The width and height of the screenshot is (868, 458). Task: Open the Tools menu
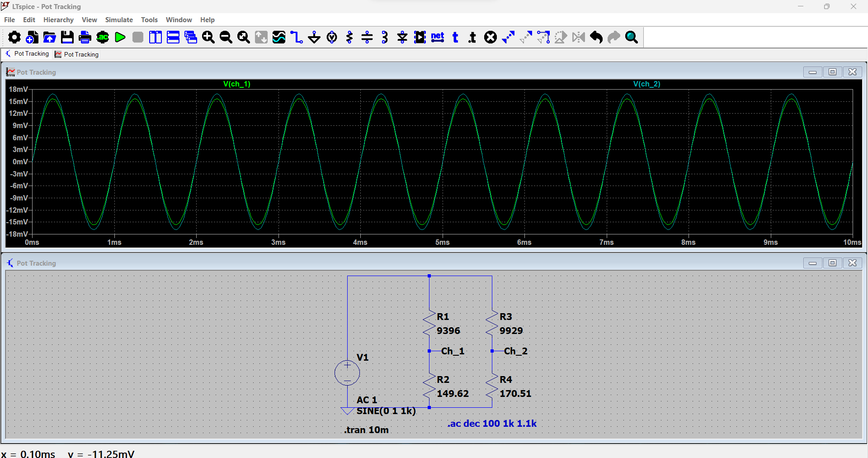(x=149, y=20)
